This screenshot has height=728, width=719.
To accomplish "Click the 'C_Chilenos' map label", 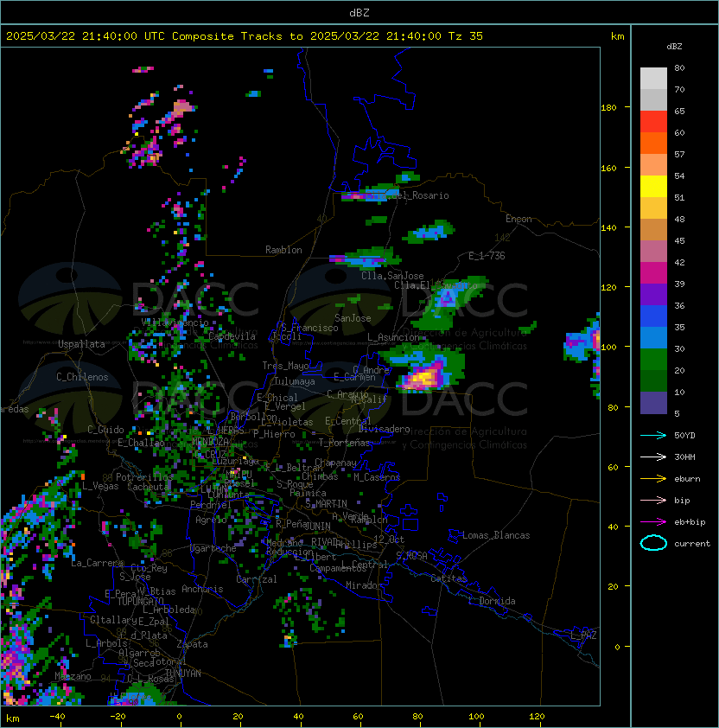I will tap(82, 377).
